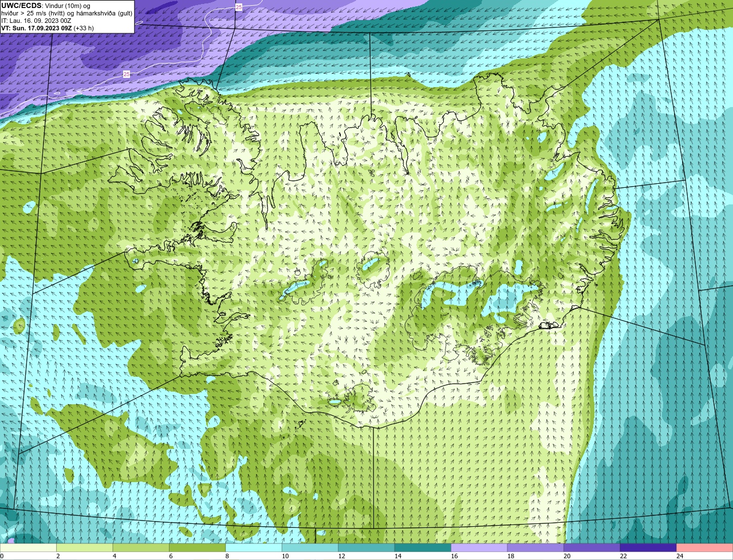Select the light lime 2–4 legend swatch
The width and height of the screenshot is (733, 560).
tap(85, 547)
